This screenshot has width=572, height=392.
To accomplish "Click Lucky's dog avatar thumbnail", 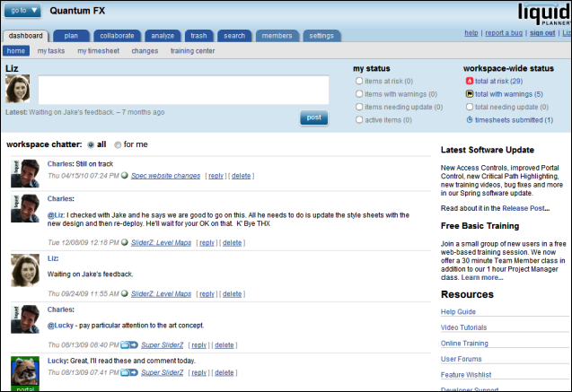I will click(25, 373).
